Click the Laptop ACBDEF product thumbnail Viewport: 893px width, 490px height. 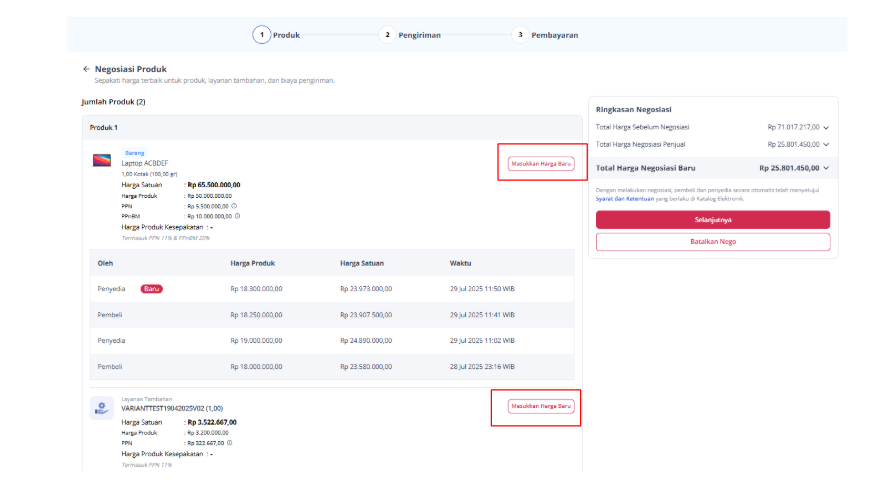pos(102,160)
